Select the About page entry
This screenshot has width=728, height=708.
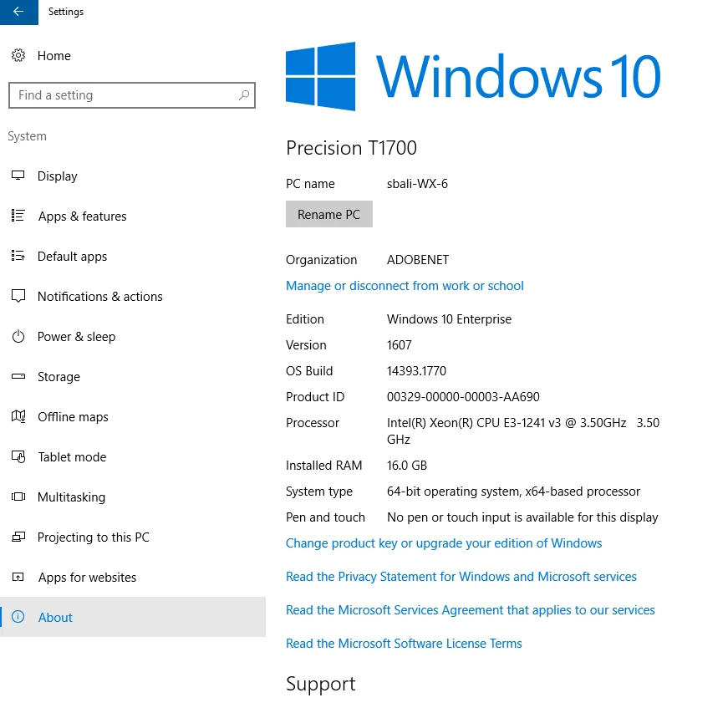pos(133,617)
